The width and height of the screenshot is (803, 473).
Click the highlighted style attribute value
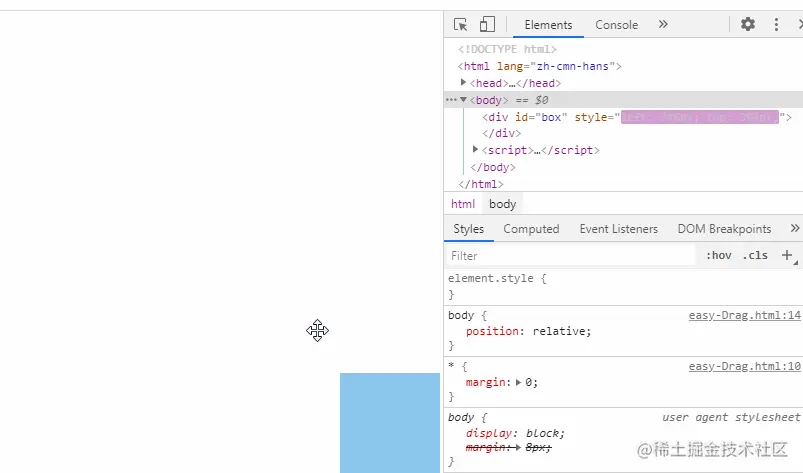click(x=700, y=117)
